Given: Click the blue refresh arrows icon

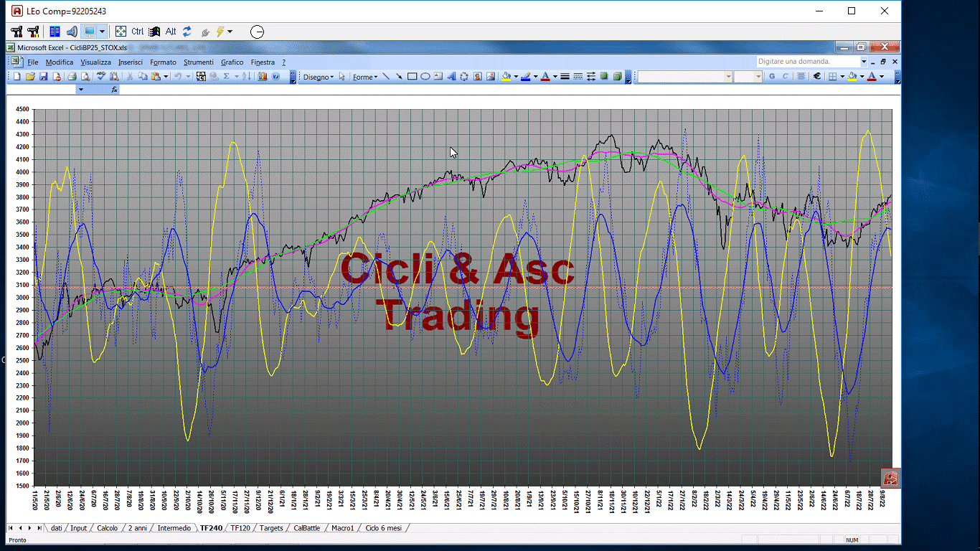Looking at the screenshot, I should tap(187, 32).
